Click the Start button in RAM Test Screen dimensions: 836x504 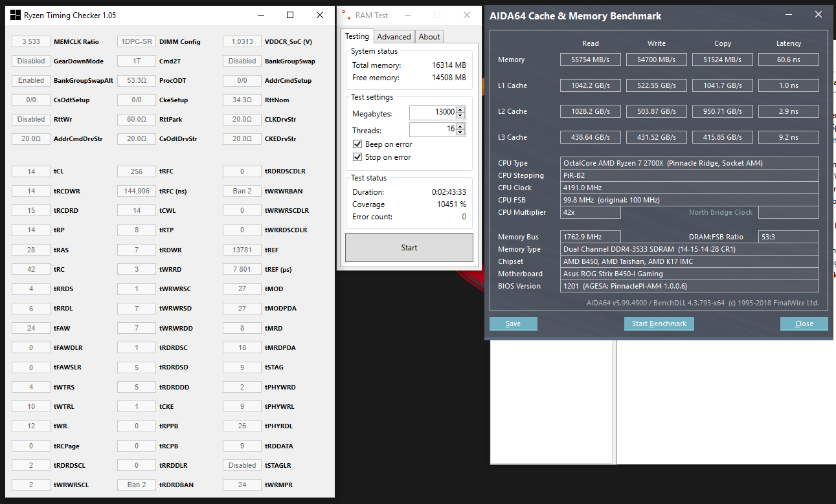409,248
